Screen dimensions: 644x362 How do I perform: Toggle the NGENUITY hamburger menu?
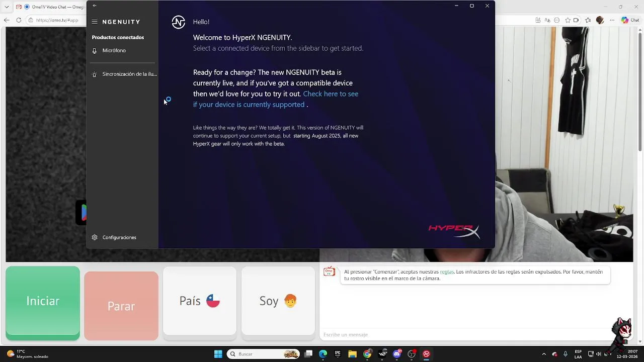click(x=95, y=22)
